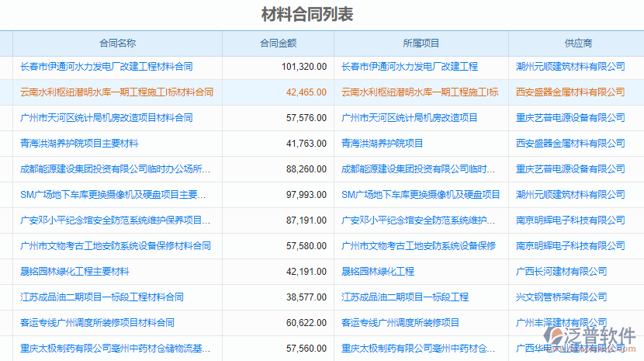Screen dimensions: 644x361
Task: Open supplier 兴文钢管桥架有限公司
Action: pos(562,297)
